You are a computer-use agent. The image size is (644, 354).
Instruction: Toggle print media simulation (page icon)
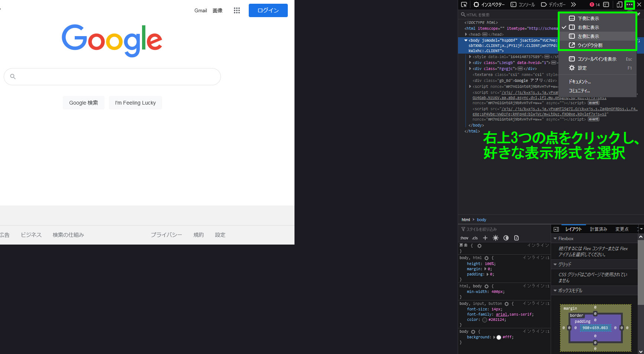516,238
